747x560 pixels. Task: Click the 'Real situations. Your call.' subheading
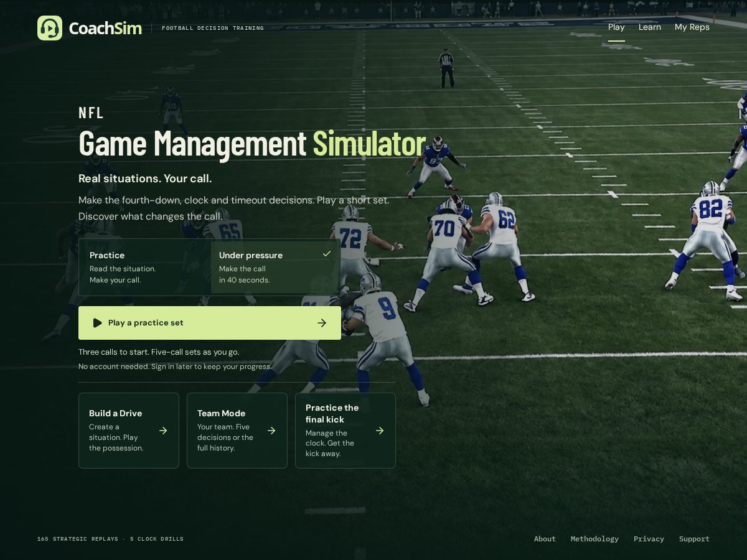click(145, 179)
